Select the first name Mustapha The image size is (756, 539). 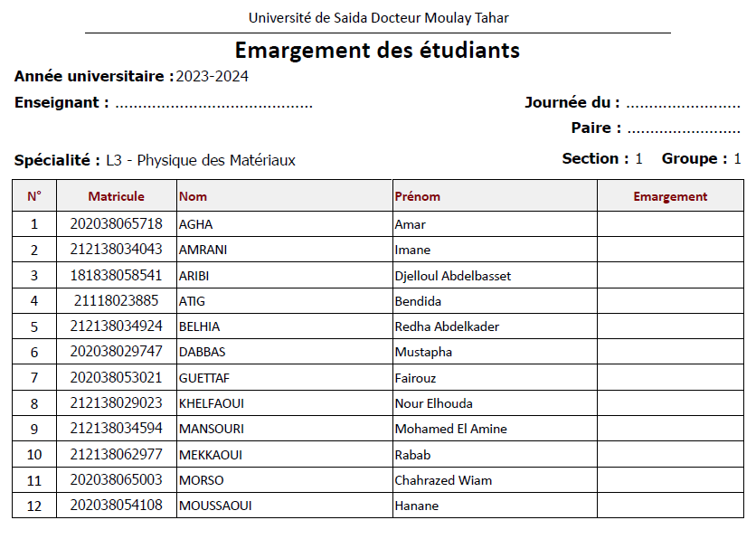(423, 352)
